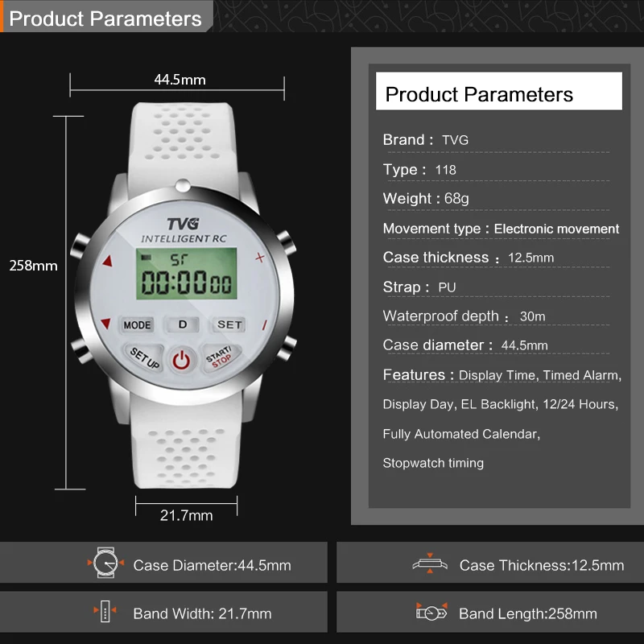Click the 'Display Day, EL Backlight' features line

point(501,404)
